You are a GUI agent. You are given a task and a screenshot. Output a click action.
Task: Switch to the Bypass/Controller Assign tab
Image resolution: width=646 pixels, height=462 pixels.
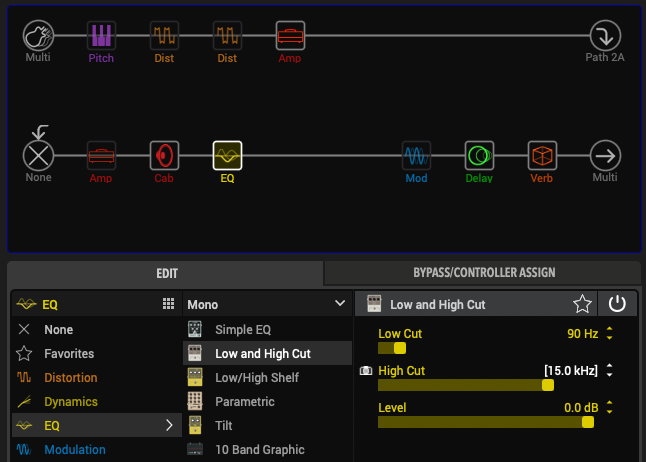[x=483, y=272]
